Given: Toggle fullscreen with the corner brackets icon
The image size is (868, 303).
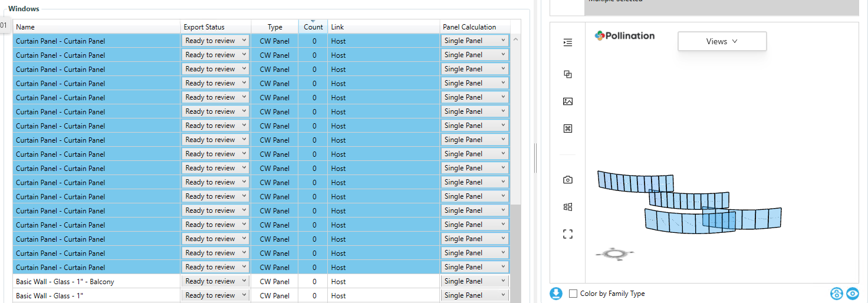Looking at the screenshot, I should click(568, 234).
